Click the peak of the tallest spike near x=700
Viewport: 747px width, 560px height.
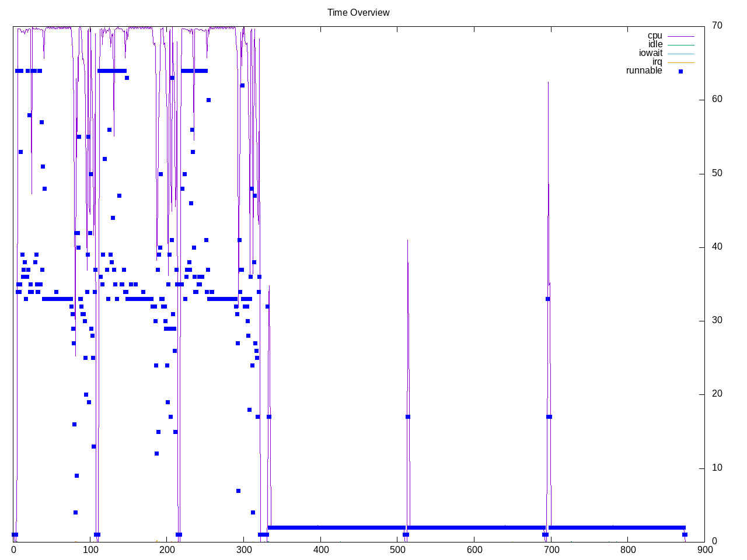[x=548, y=83]
